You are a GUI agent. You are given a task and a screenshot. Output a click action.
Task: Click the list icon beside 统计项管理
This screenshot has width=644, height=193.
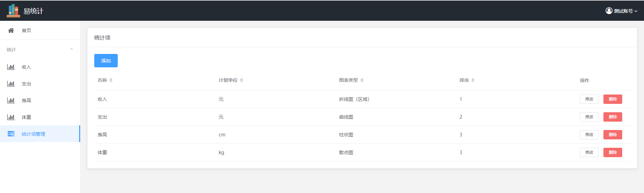[x=11, y=134]
